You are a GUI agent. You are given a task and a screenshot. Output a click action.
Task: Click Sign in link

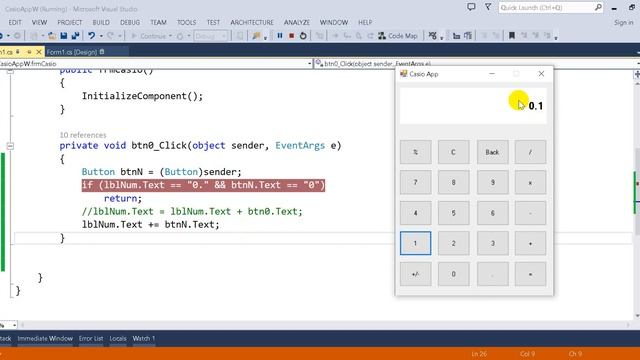624,22
